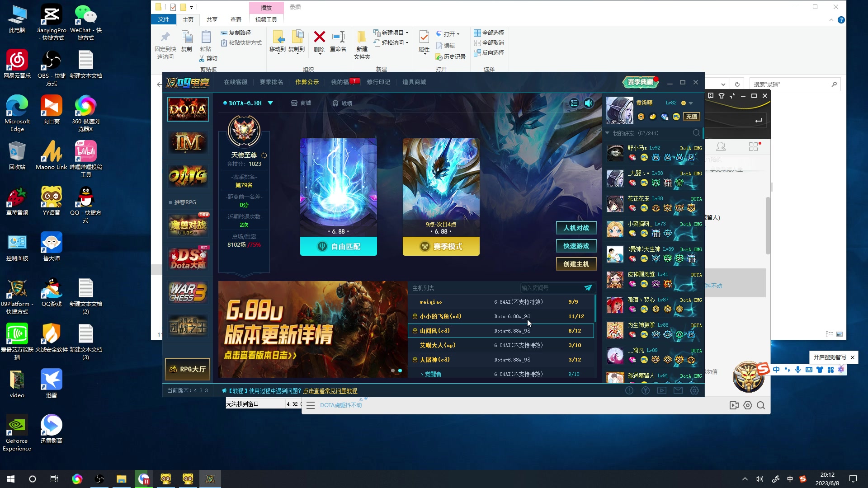This screenshot has width=868, height=488.
Task: Open the contacts icon in the white panel
Action: click(721, 147)
